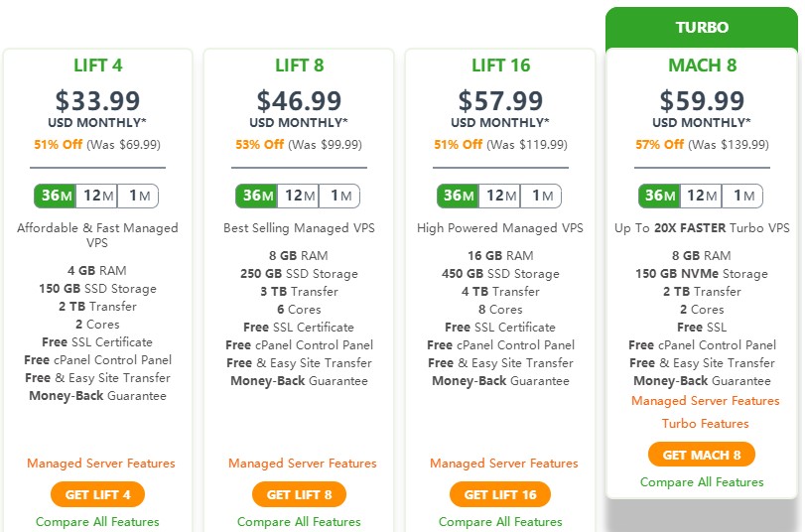Choose 12-month term on Mach 8 plan
805x532 pixels.
pos(702,196)
